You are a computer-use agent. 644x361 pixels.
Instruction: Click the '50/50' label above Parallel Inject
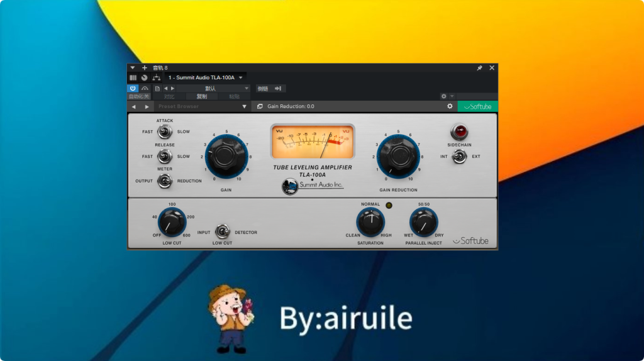[x=424, y=204]
